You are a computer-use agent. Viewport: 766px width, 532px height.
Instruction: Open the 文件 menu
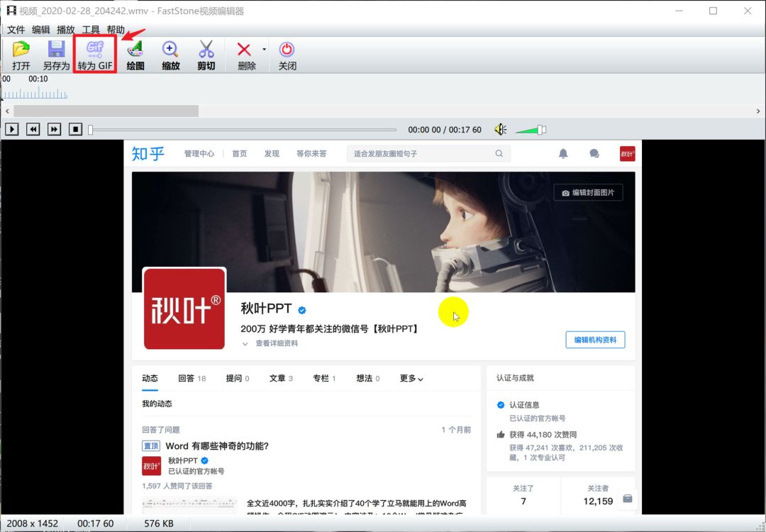[x=16, y=30]
